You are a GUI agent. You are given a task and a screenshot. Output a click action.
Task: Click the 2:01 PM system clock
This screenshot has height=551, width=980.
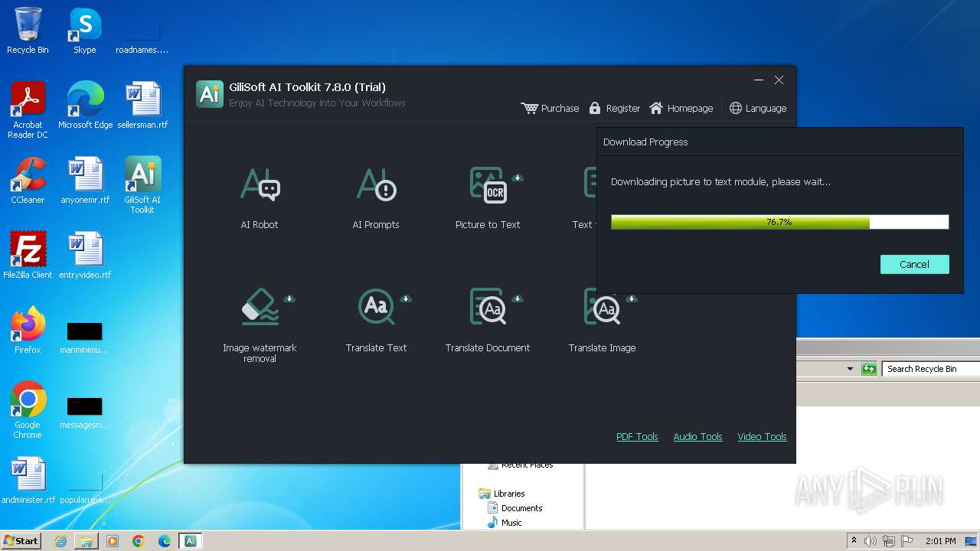[x=940, y=541]
